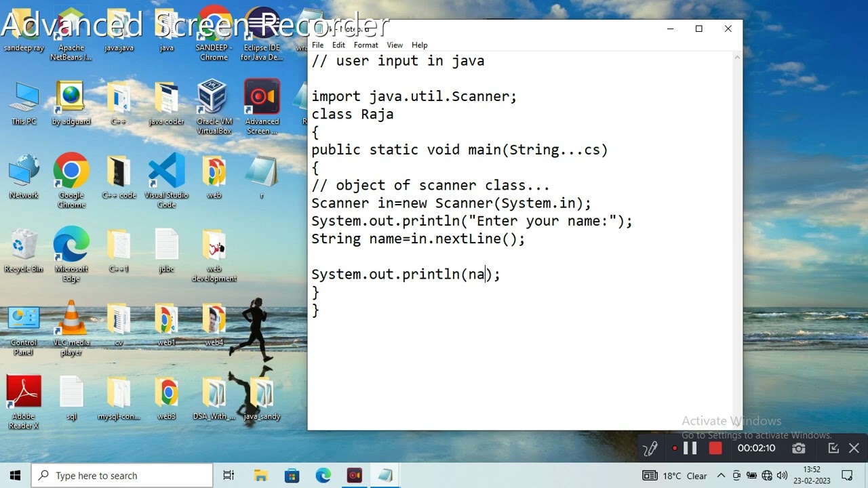Close the recording toolbar
This screenshot has width=868, height=488.
click(854, 448)
